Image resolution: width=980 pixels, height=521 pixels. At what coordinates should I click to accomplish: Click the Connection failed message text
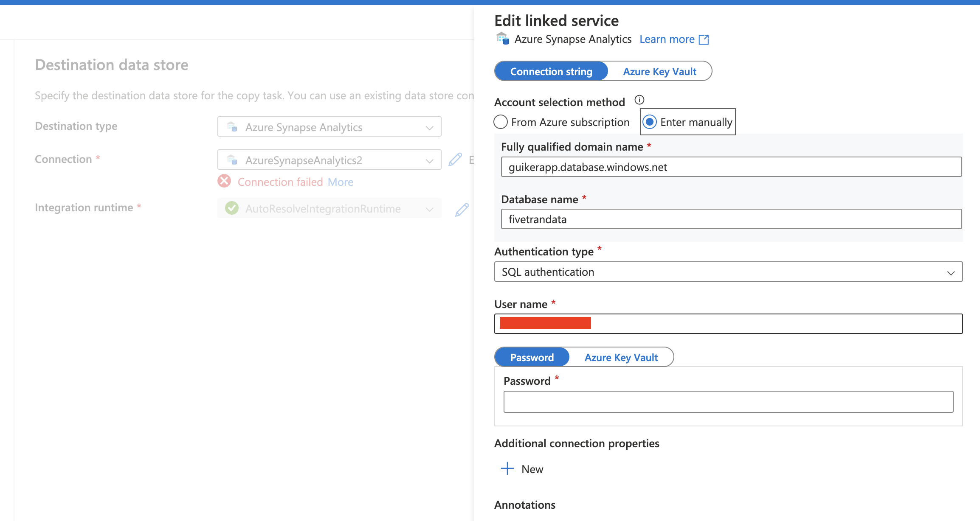[280, 182]
